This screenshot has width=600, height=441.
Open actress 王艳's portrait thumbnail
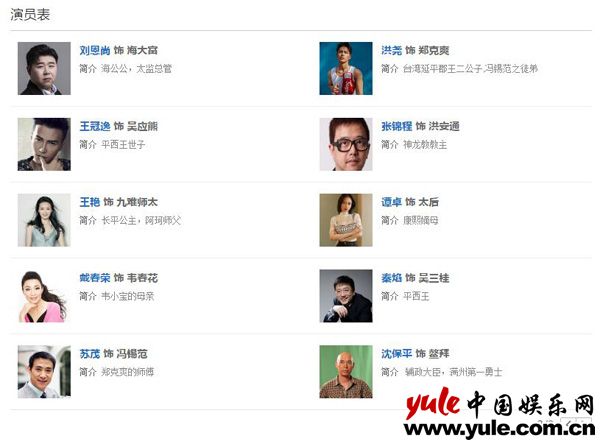pos(44,220)
